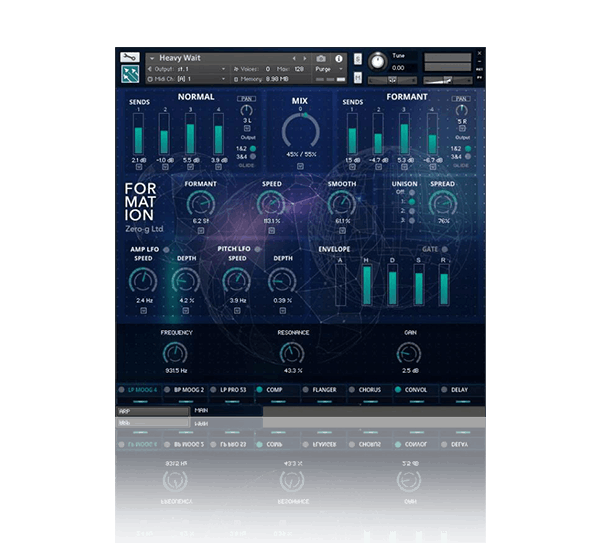
Task: Open snapshot view with camera icon
Action: coord(321,59)
